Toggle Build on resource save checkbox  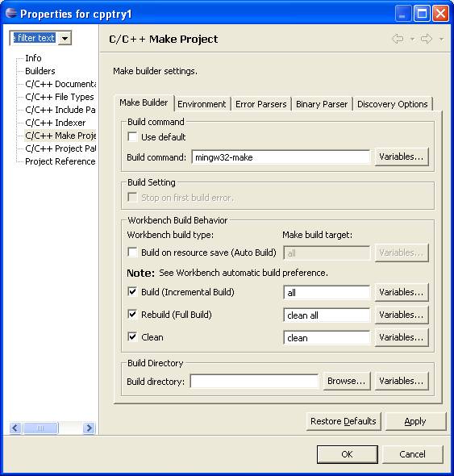pos(132,253)
